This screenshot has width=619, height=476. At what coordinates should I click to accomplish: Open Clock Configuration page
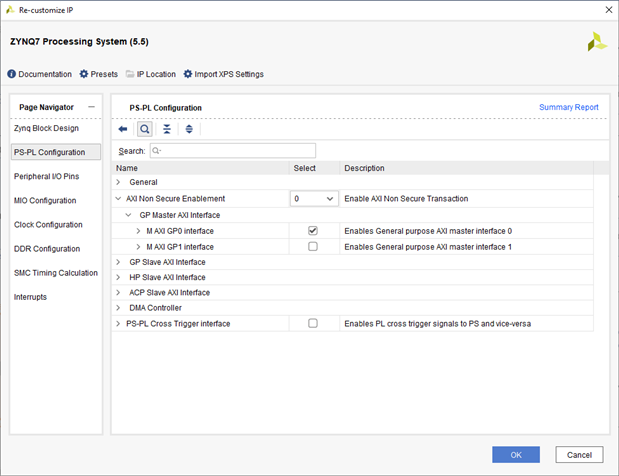(48, 225)
